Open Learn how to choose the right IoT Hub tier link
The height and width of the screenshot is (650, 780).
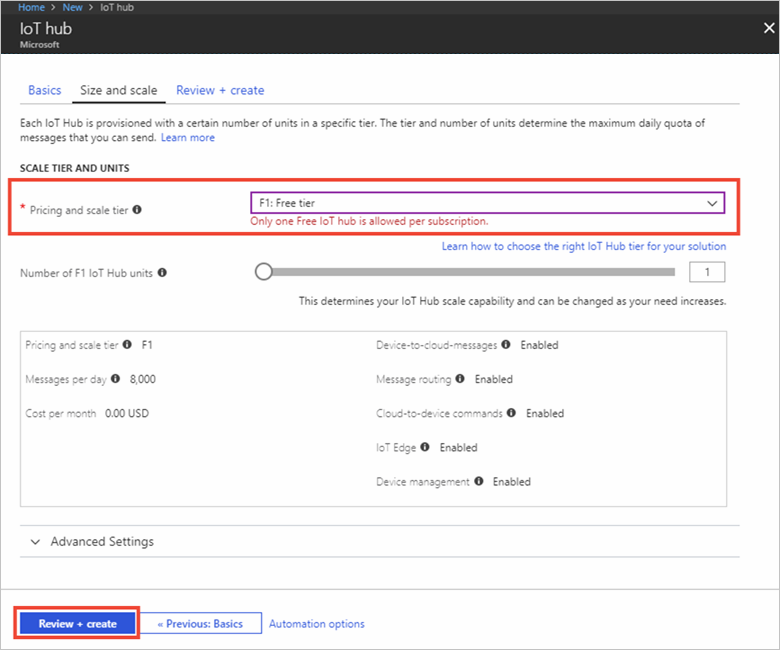tap(584, 246)
